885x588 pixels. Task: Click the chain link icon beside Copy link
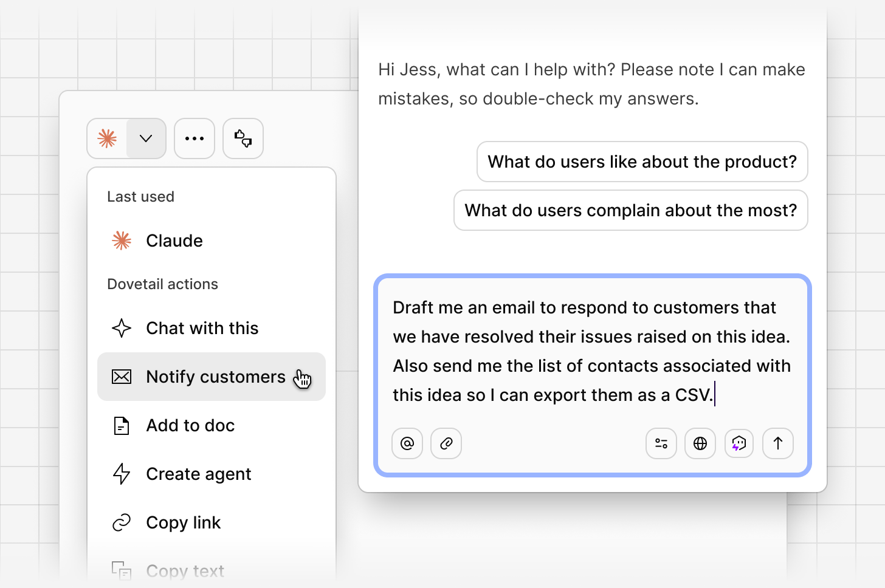tap(122, 522)
